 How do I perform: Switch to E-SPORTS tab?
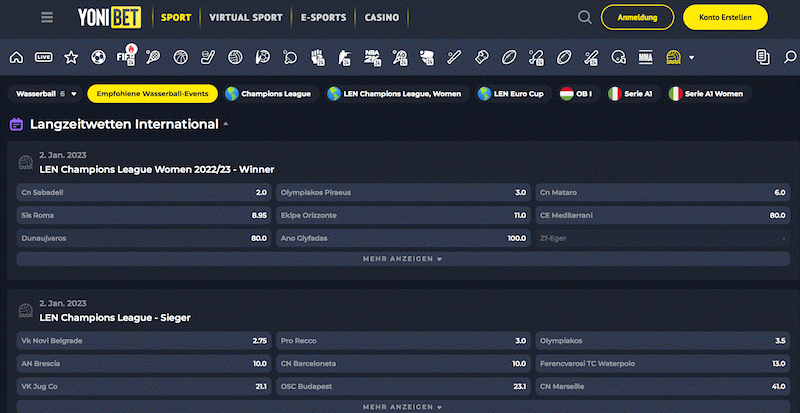click(323, 18)
